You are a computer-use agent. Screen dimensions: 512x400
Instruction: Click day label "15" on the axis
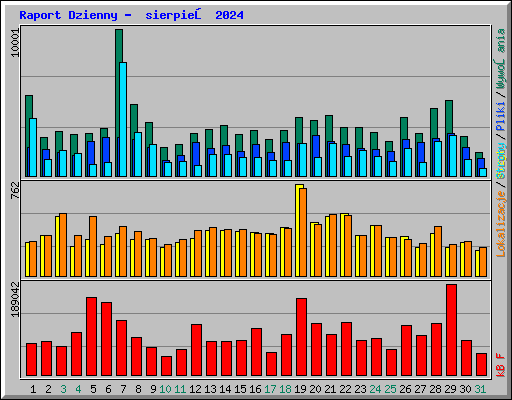point(240,389)
